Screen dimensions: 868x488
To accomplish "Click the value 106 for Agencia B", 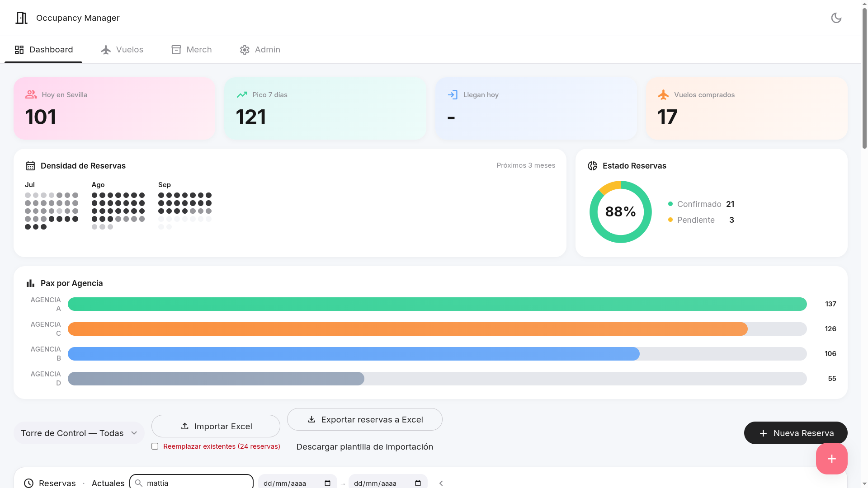I will tap(830, 354).
